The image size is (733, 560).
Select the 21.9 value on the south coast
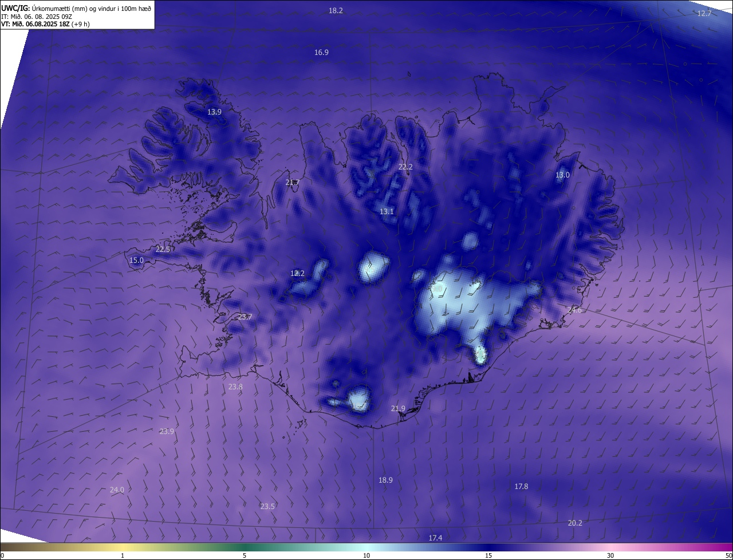pos(398,409)
